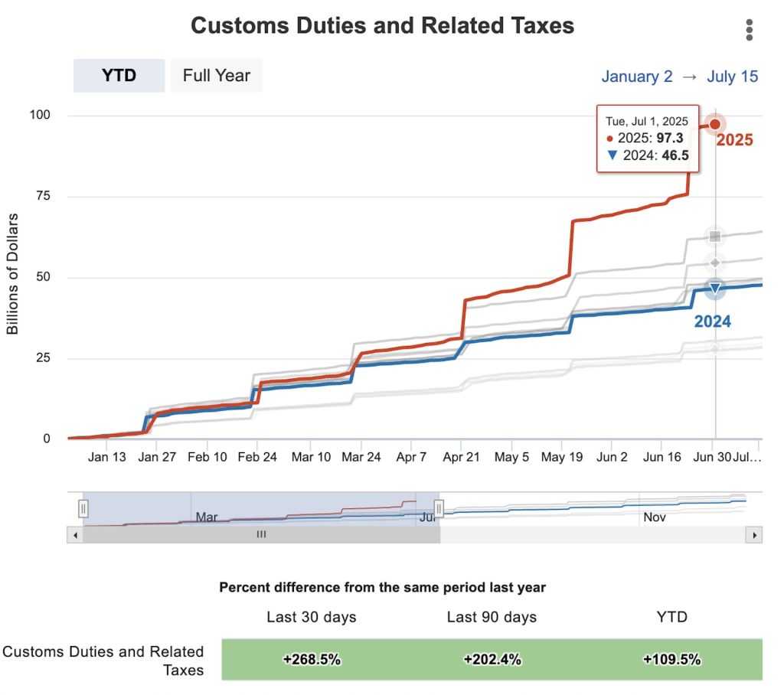The height and width of the screenshot is (695, 784).
Task: Click the January 2 start date
Action: 636,77
